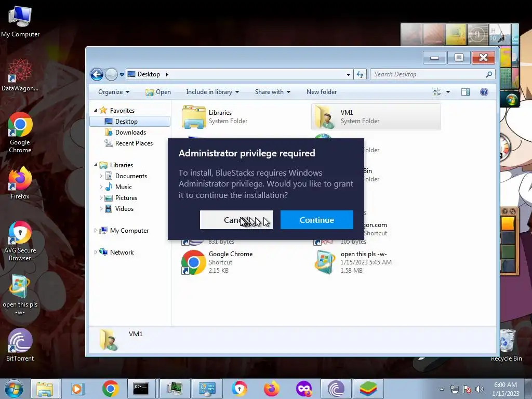
Task: Collapse the Libraries tree group
Action: point(96,165)
